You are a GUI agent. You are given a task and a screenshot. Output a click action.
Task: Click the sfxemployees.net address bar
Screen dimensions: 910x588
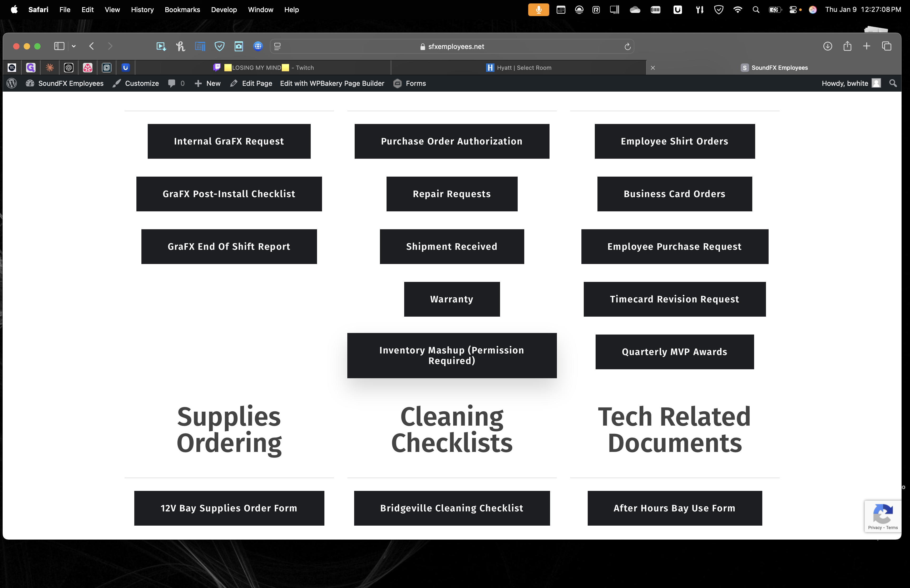coord(452,46)
